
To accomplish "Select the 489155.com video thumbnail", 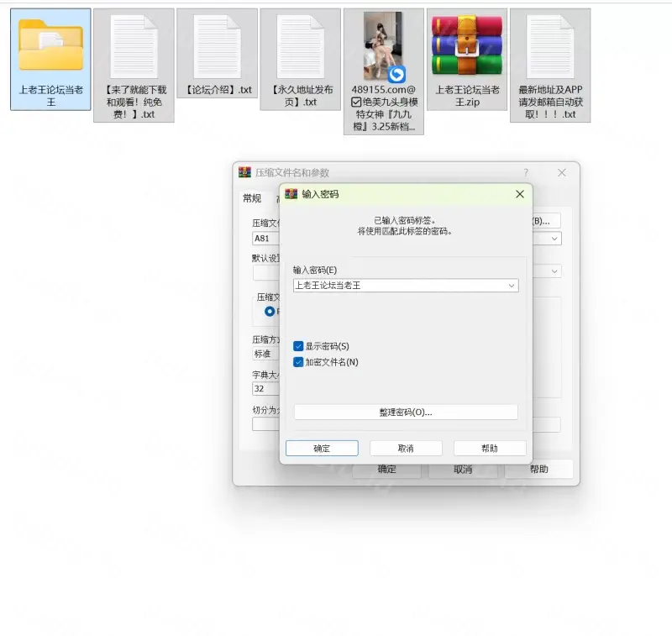I will click(x=384, y=46).
